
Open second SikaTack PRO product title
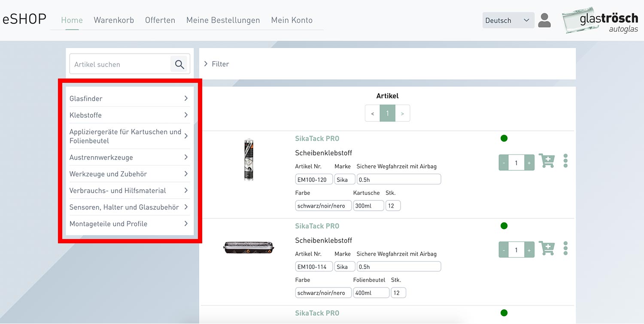(x=317, y=226)
